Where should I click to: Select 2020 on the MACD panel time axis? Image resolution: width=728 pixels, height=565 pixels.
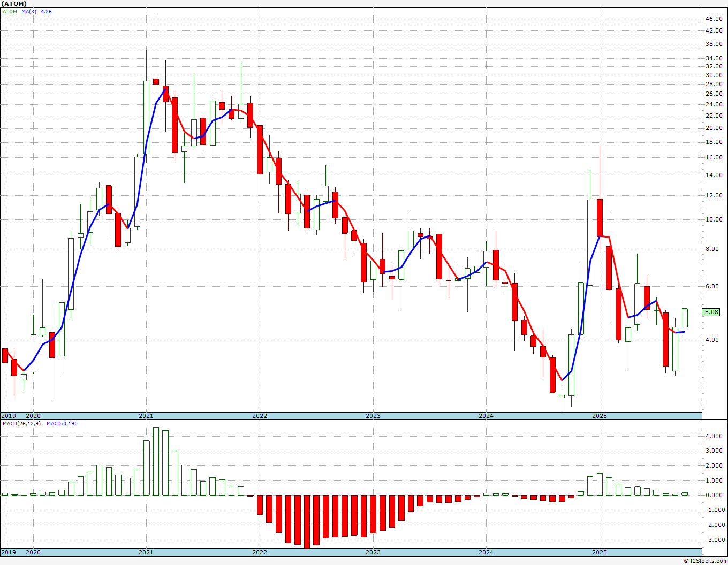pos(33,553)
